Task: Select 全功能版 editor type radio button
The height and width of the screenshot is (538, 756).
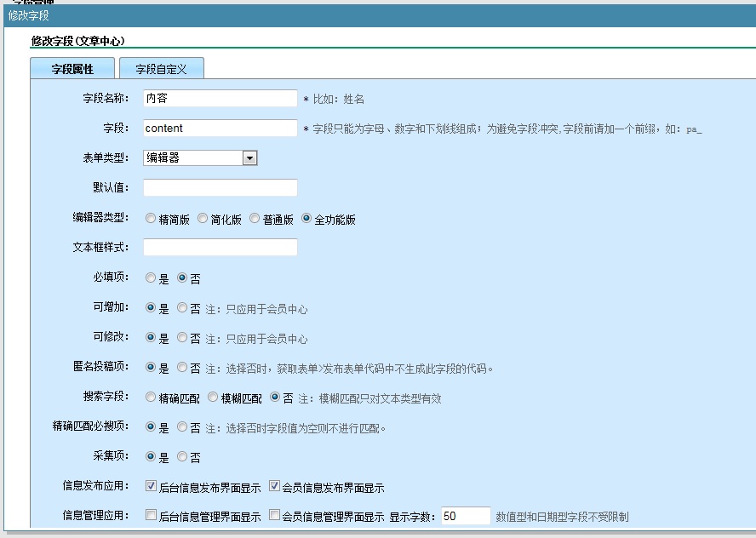Action: (x=306, y=219)
